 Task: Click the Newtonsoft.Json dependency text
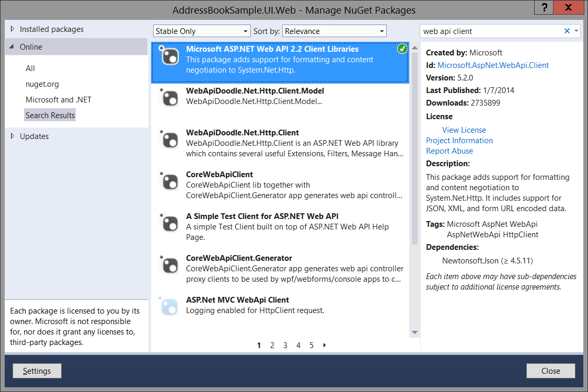488,261
